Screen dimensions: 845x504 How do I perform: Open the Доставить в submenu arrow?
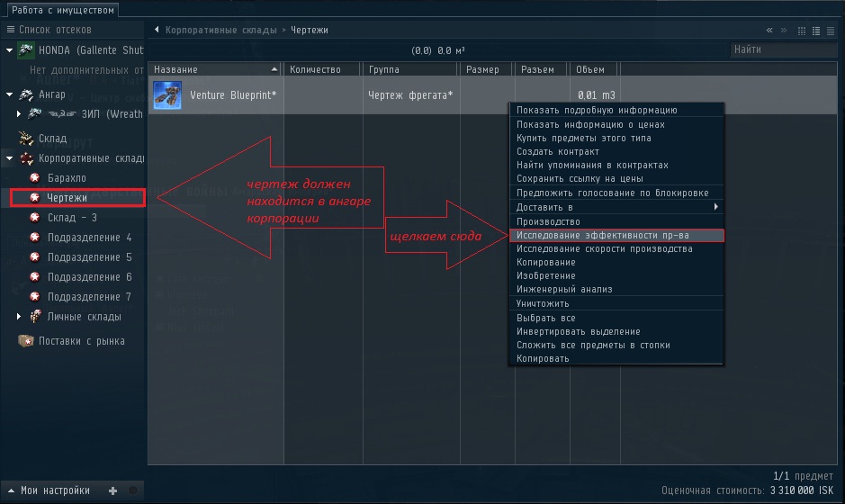[715, 206]
